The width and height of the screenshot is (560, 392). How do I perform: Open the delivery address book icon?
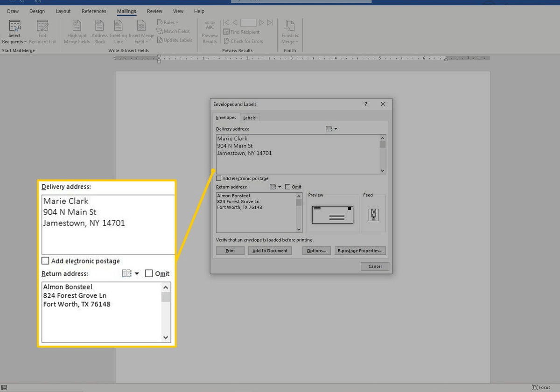329,129
